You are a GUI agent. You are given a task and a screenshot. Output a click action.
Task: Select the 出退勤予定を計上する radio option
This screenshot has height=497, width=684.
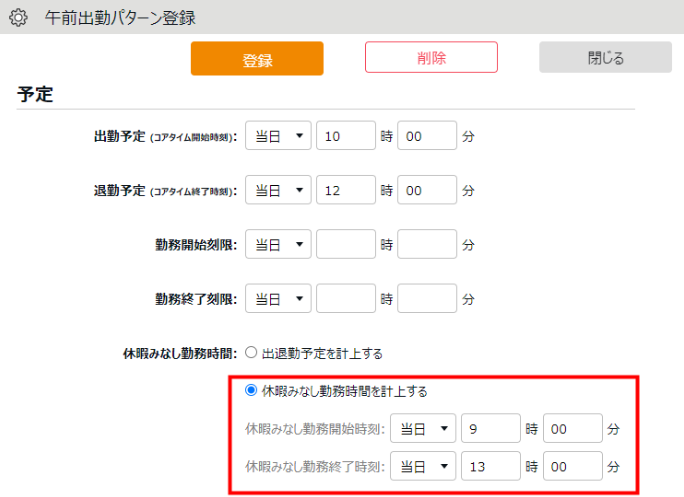pyautogui.click(x=251, y=353)
